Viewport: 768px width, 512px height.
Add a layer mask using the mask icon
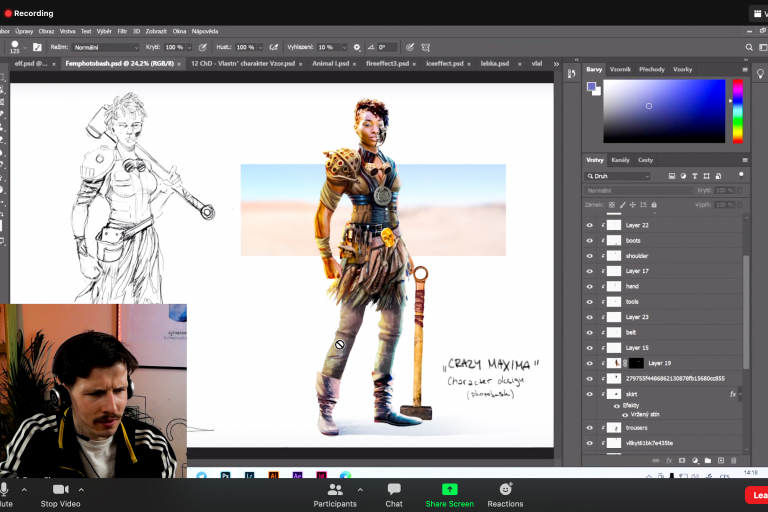[682, 460]
